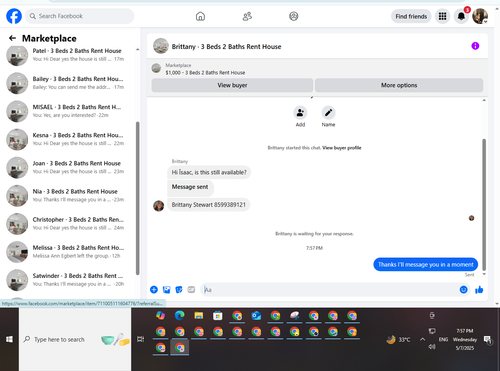
Task: Click the $1,000 listing title in chat header
Action: 205,73
